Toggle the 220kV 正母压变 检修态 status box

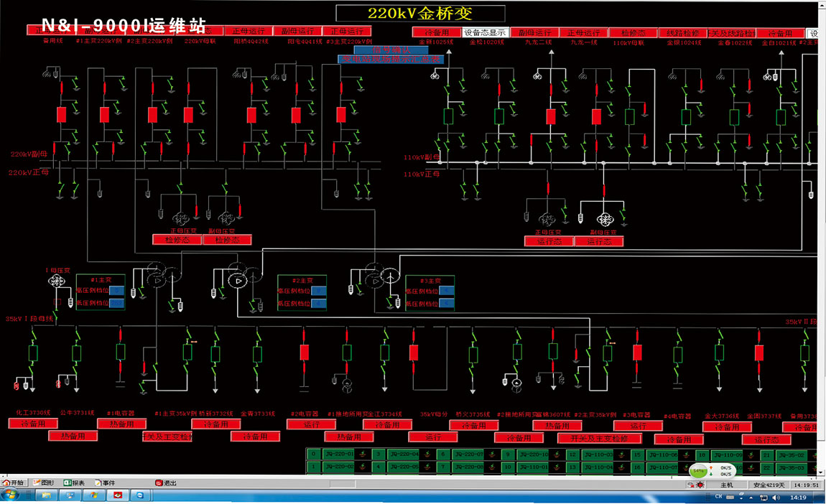177,240
